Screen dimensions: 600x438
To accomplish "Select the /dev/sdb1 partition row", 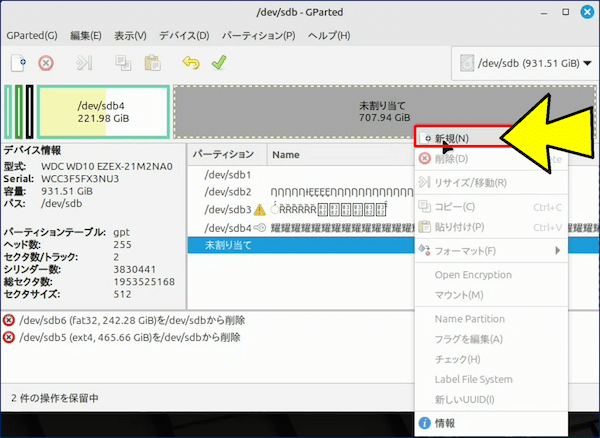I will [x=228, y=174].
